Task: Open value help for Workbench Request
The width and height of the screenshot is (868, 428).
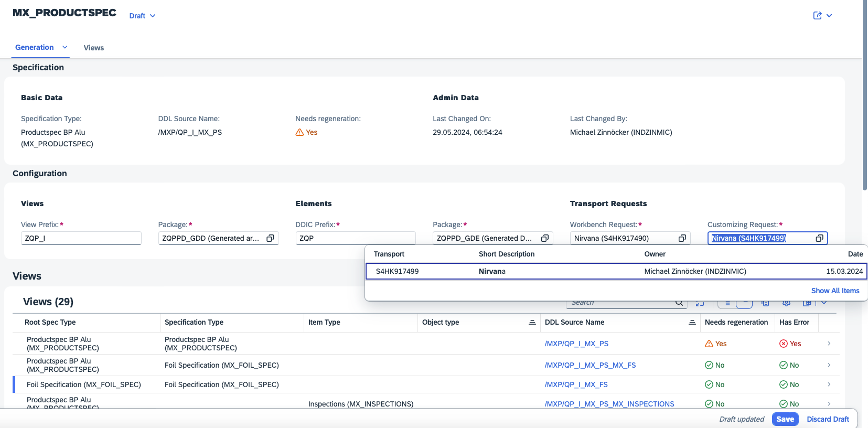Action: [x=682, y=238]
